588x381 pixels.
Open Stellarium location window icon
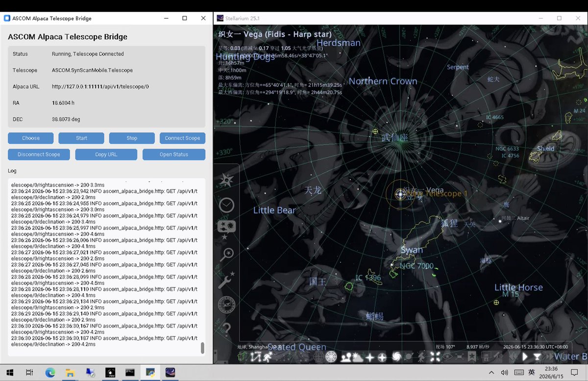click(226, 180)
